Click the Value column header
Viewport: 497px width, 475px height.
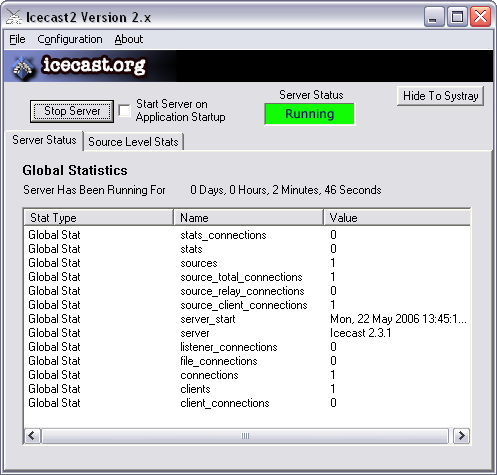click(397, 218)
